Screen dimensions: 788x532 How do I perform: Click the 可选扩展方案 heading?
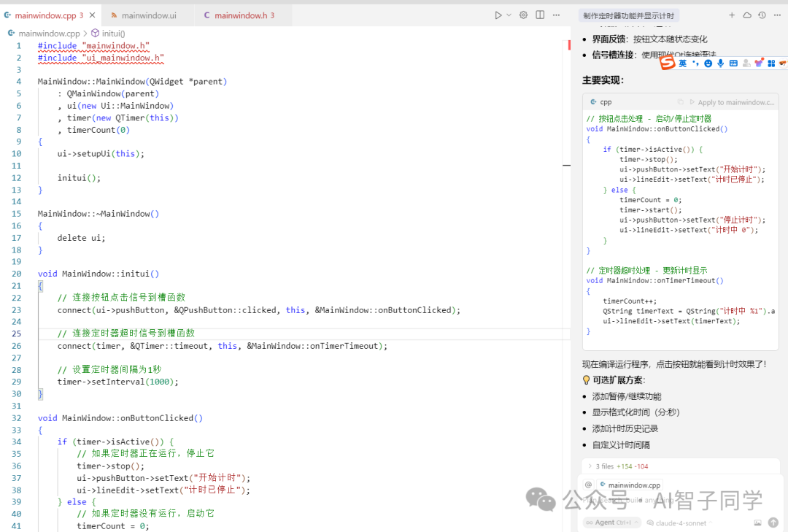[x=614, y=380]
